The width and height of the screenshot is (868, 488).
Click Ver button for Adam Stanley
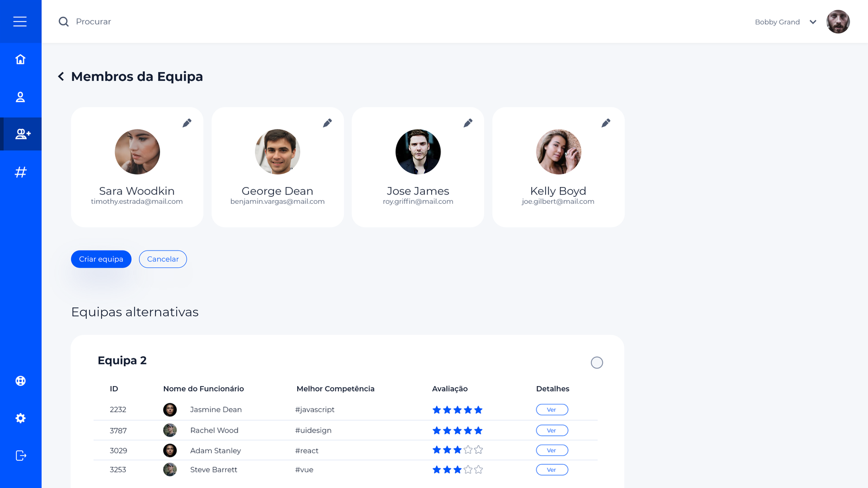tap(552, 451)
